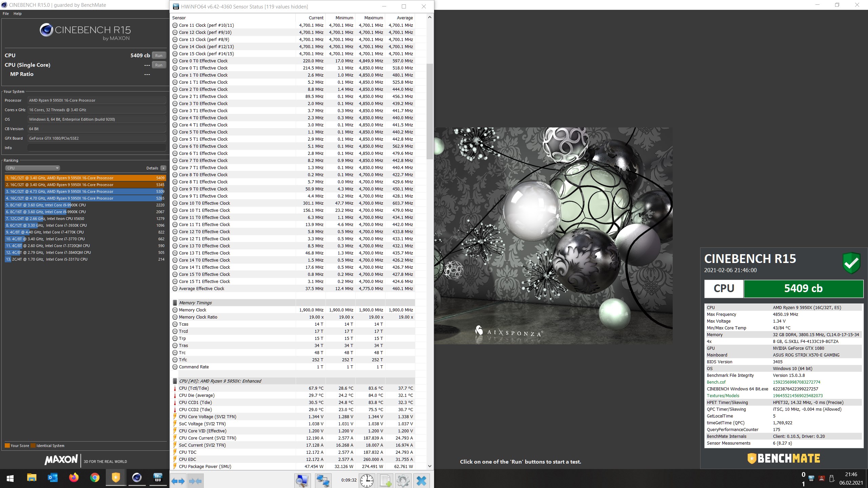This screenshot has width=868, height=488.
Task: Click HWiNFO tray icon in system tray
Action: 811,479
